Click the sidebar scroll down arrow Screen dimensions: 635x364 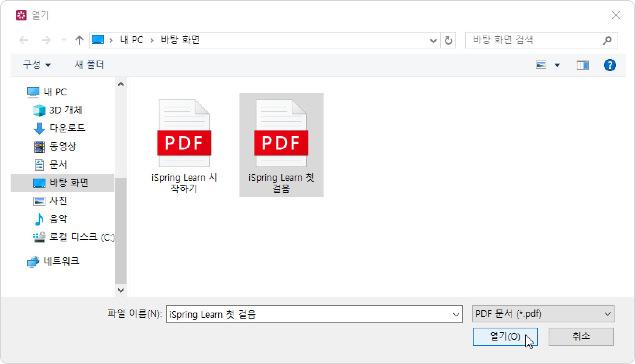(121, 291)
